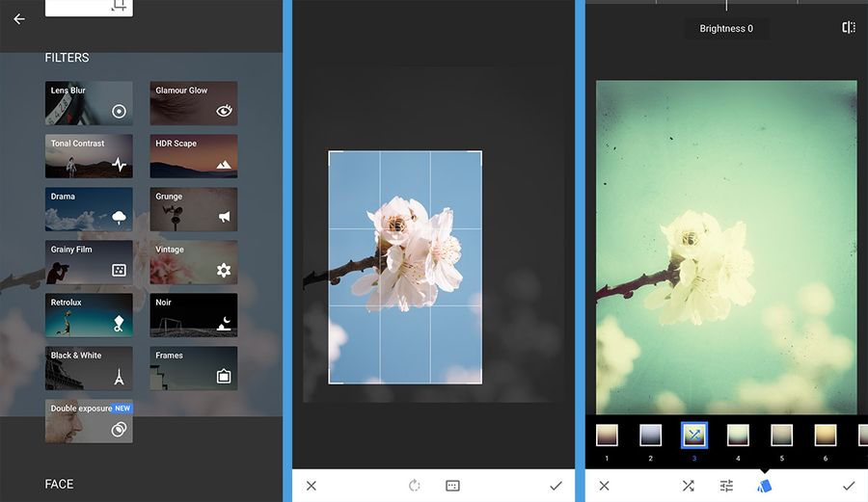Open the Frames tool
This screenshot has width=868, height=502.
click(x=194, y=368)
